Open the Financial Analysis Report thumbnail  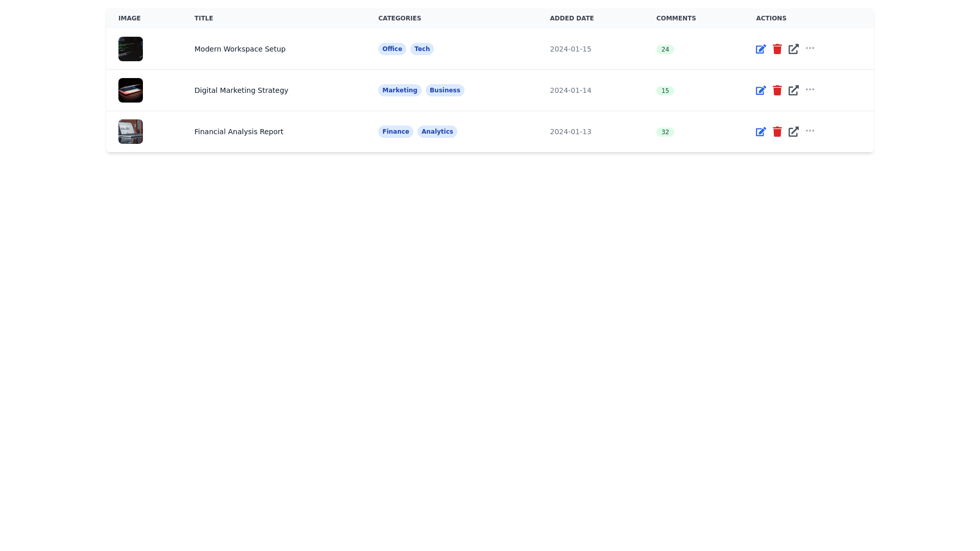point(131,132)
